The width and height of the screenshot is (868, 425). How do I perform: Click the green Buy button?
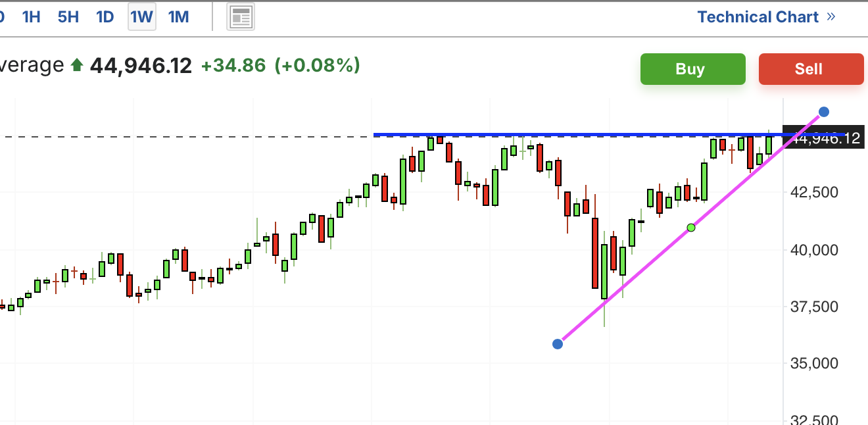pyautogui.click(x=692, y=69)
